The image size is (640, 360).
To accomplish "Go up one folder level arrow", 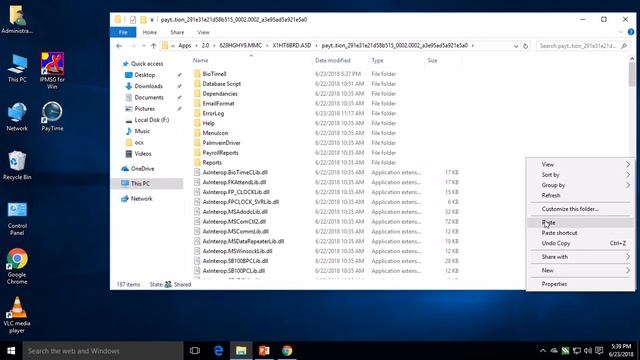I will pyautogui.click(x=153, y=46).
